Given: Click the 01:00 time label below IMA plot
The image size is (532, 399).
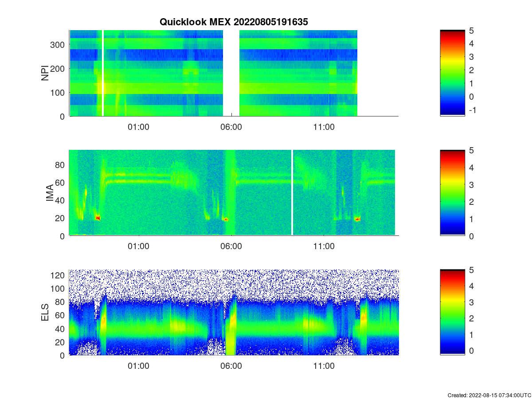Looking at the screenshot, I should pos(139,246).
